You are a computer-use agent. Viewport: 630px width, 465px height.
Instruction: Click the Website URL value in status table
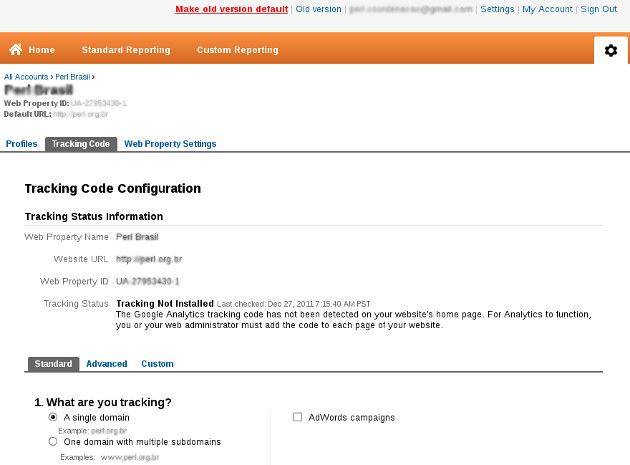[x=149, y=259]
